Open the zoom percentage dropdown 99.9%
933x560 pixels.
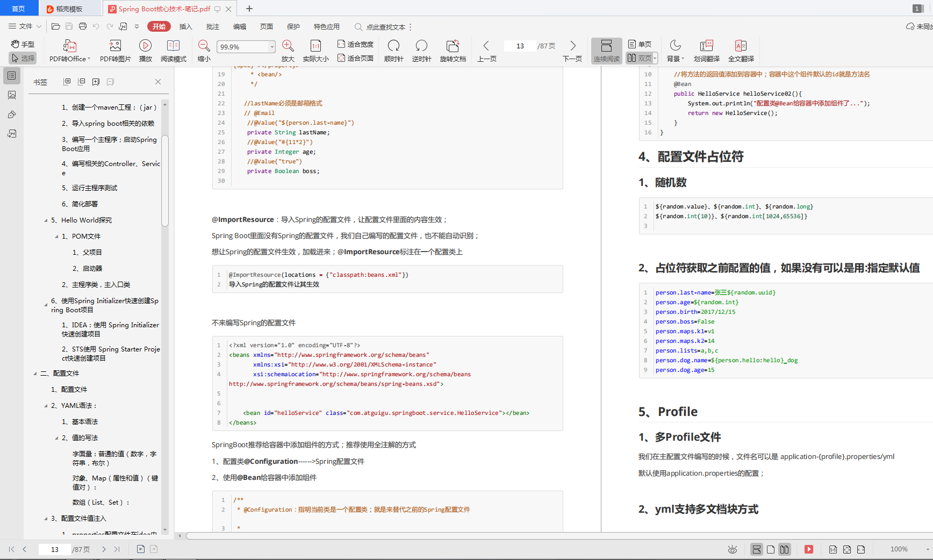pos(272,47)
